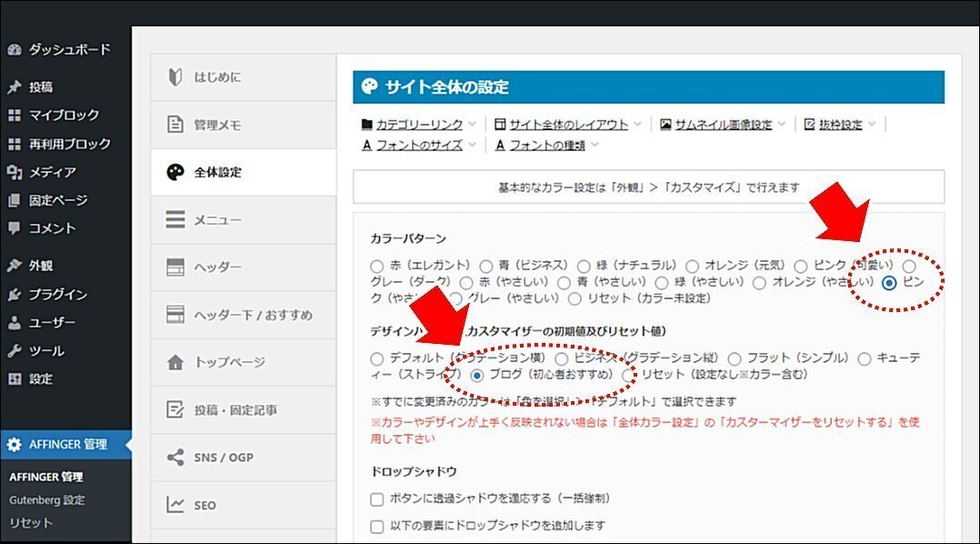980x544 pixels.
Task: Click the Dashboard gauge icon
Action: pyautogui.click(x=15, y=50)
